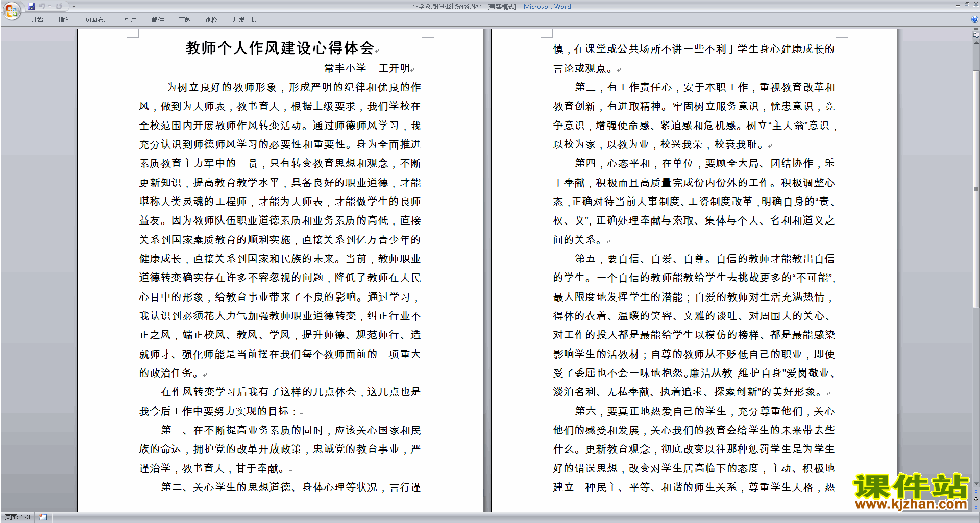
Task: Switch to the 页面布局 tab
Action: 97,20
